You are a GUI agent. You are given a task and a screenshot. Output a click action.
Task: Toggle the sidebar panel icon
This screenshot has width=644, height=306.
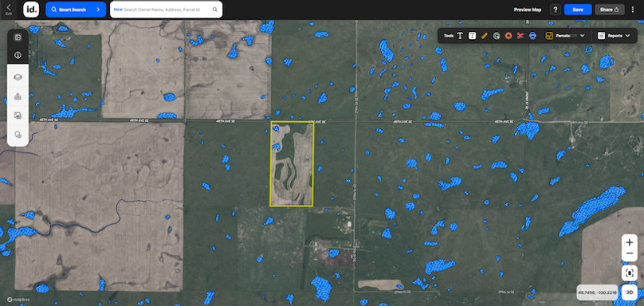(x=18, y=37)
